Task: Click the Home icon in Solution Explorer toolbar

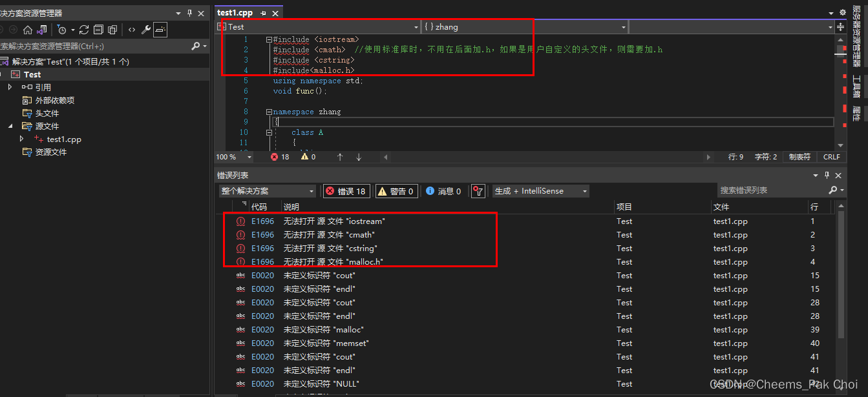Action: coord(28,29)
